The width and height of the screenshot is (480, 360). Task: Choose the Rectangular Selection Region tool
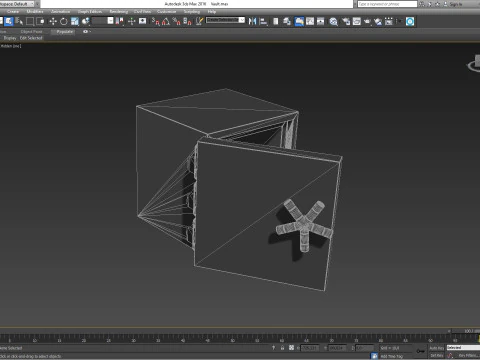click(30, 21)
